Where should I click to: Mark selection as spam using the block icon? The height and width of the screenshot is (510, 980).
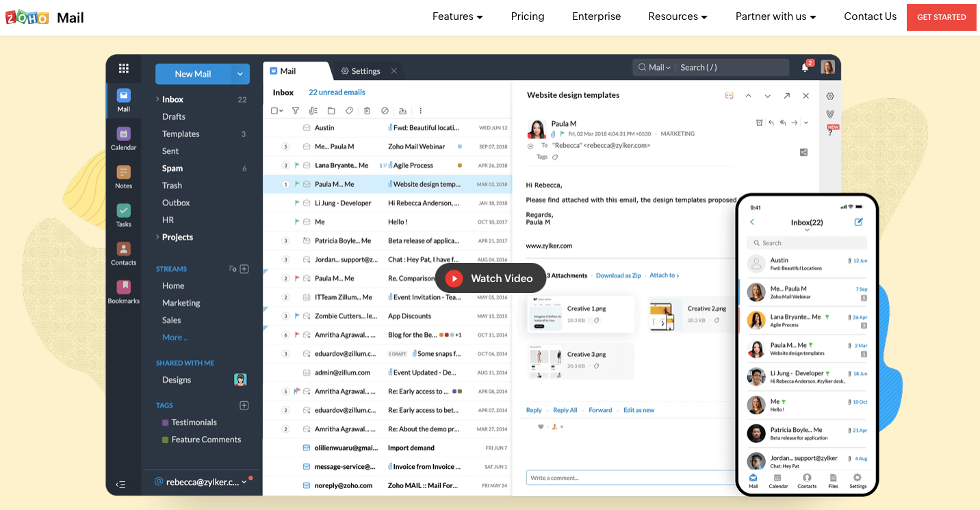click(385, 110)
